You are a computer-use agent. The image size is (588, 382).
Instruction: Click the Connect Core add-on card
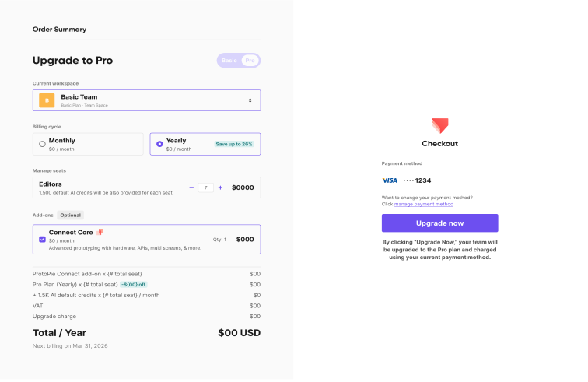point(147,240)
